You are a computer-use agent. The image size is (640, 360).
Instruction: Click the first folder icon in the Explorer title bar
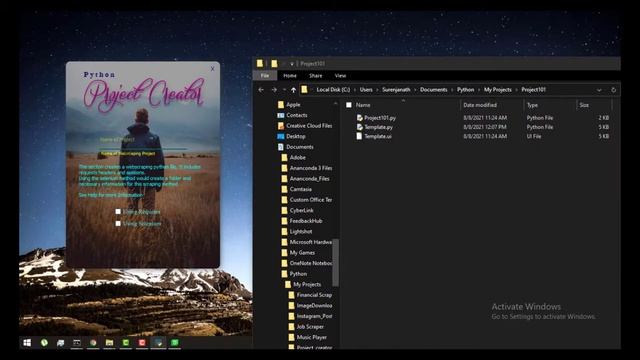(260, 63)
